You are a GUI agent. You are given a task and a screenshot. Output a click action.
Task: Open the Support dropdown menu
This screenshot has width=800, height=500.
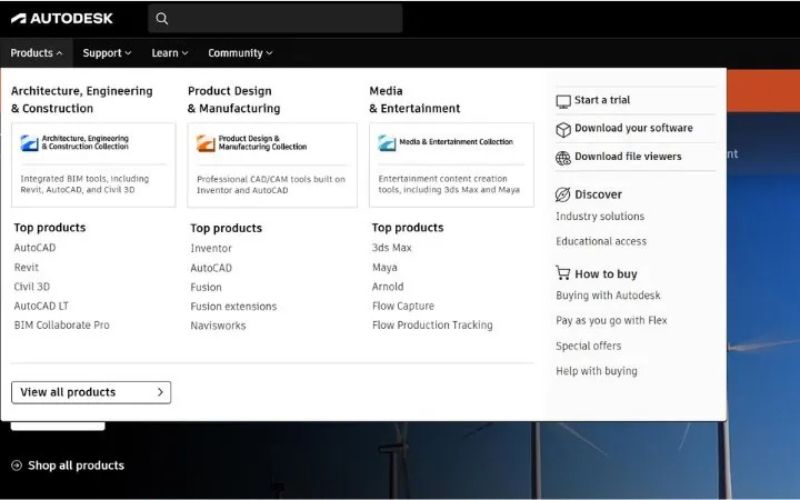point(107,53)
